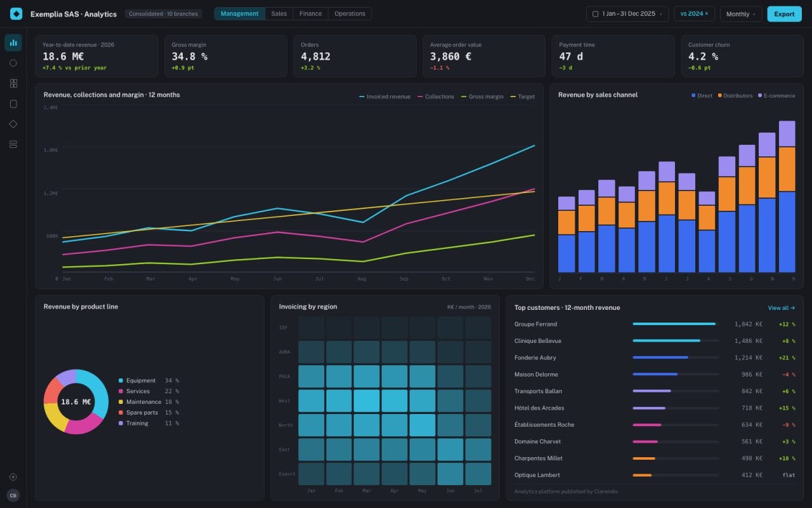Select the Optique Lambert customer name

(x=537, y=475)
